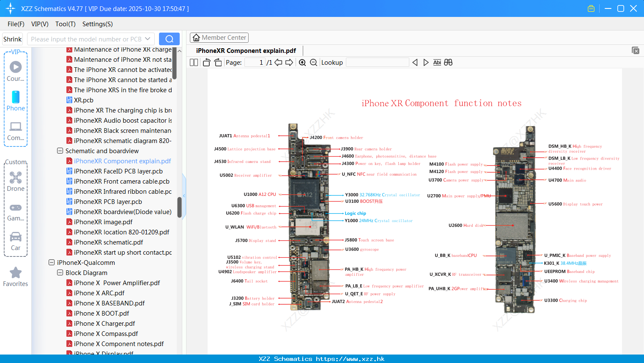The width and height of the screenshot is (644, 363).
Task: Go to previous page arrow
Action: [x=278, y=63]
